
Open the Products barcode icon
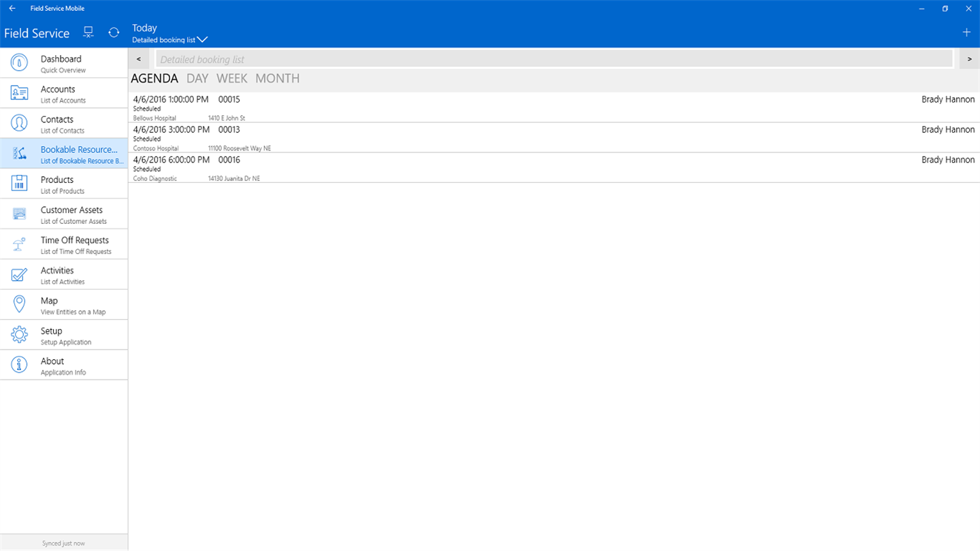(19, 184)
